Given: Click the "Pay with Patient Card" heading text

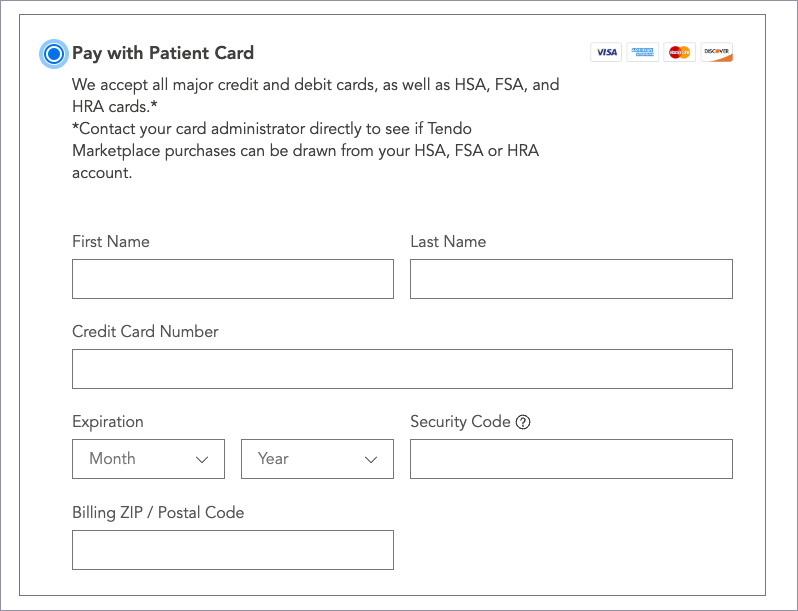Looking at the screenshot, I should tap(163, 53).
